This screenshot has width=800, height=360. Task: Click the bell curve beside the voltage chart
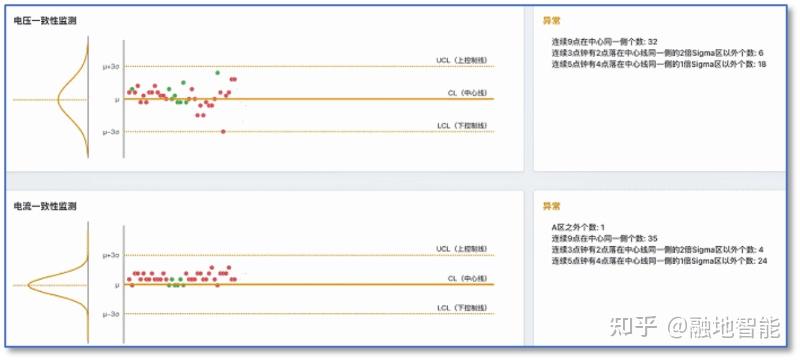click(x=73, y=97)
